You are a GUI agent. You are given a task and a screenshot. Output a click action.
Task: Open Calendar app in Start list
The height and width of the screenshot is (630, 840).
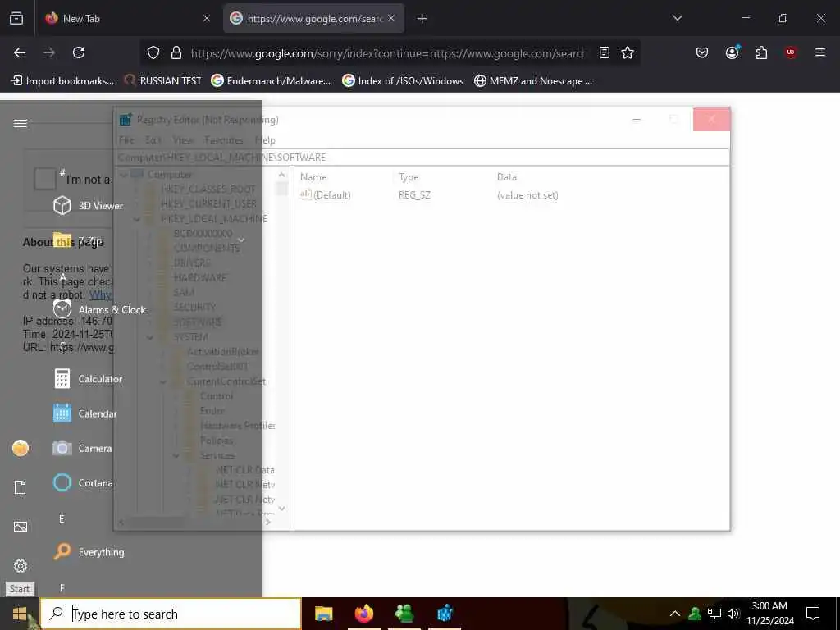click(x=85, y=413)
